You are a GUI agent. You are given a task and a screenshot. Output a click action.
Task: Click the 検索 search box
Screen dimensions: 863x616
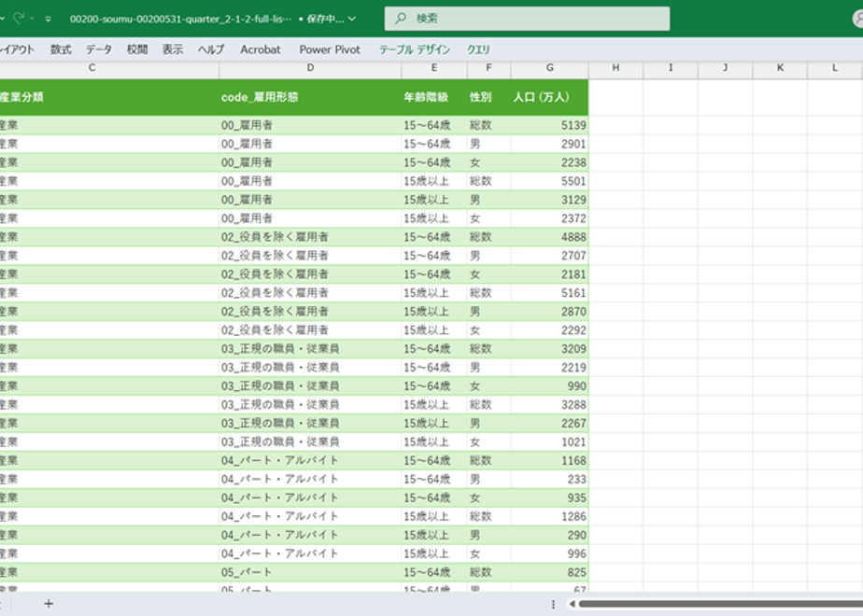(527, 19)
